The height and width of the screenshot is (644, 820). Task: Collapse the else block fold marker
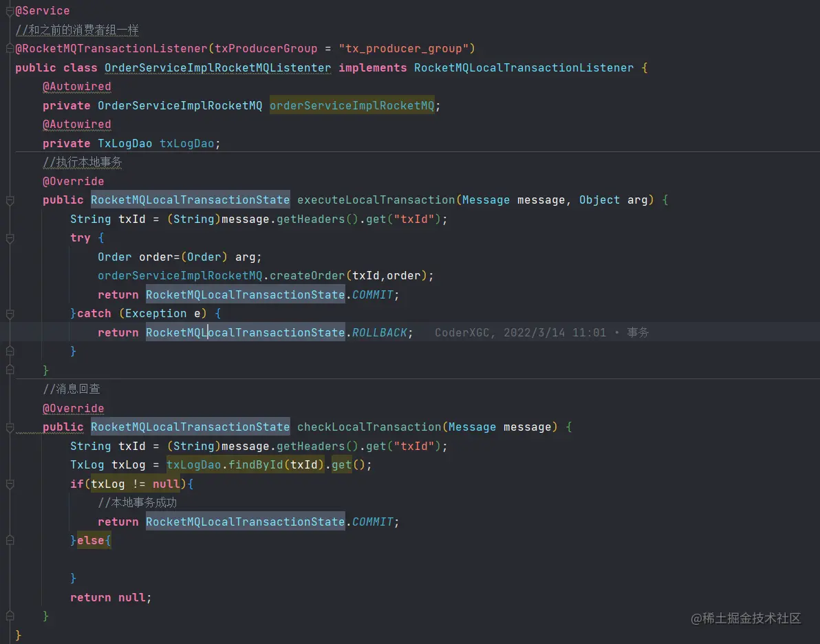pyautogui.click(x=10, y=541)
